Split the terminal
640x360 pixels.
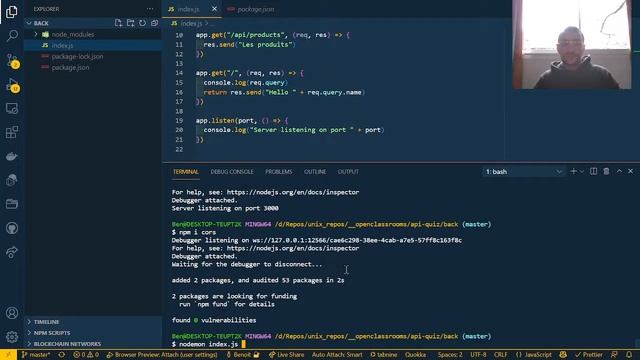coord(593,171)
